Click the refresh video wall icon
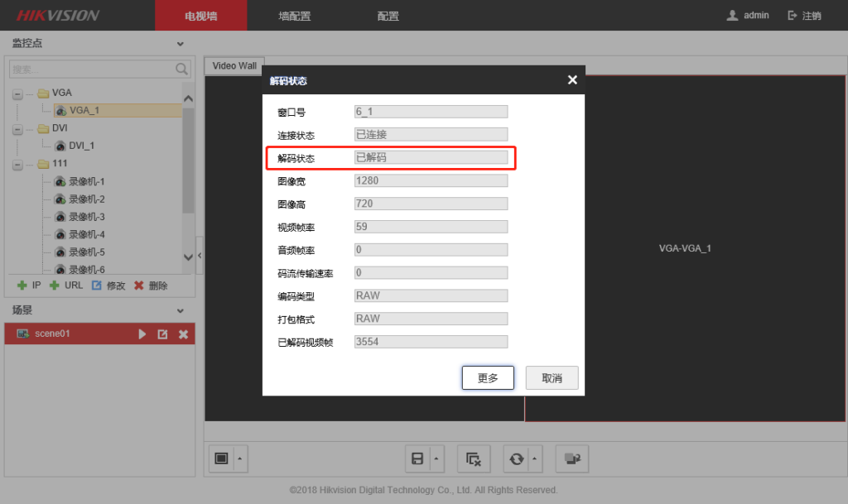 click(515, 458)
